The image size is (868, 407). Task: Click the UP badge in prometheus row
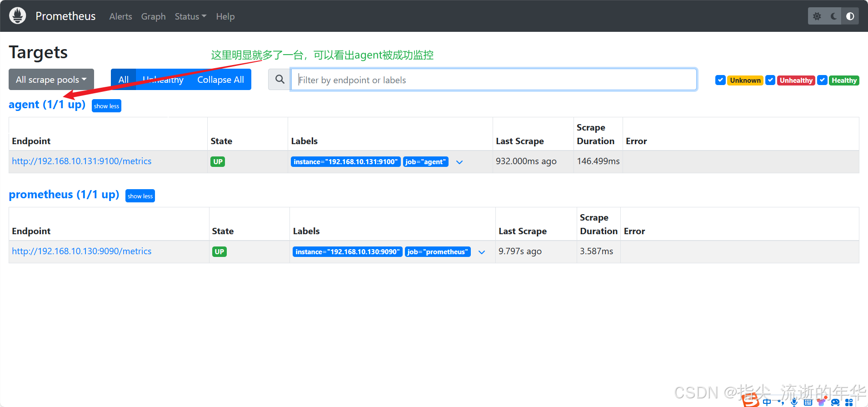[219, 251]
